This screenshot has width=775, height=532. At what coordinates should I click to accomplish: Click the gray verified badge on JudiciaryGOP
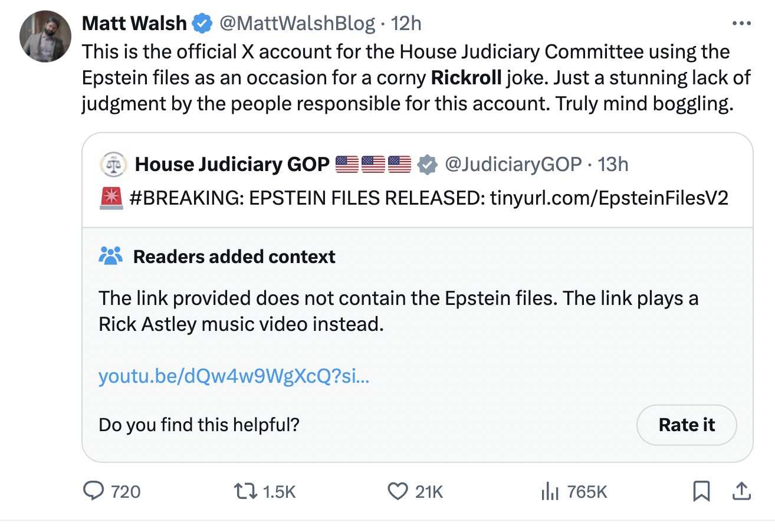pyautogui.click(x=428, y=165)
